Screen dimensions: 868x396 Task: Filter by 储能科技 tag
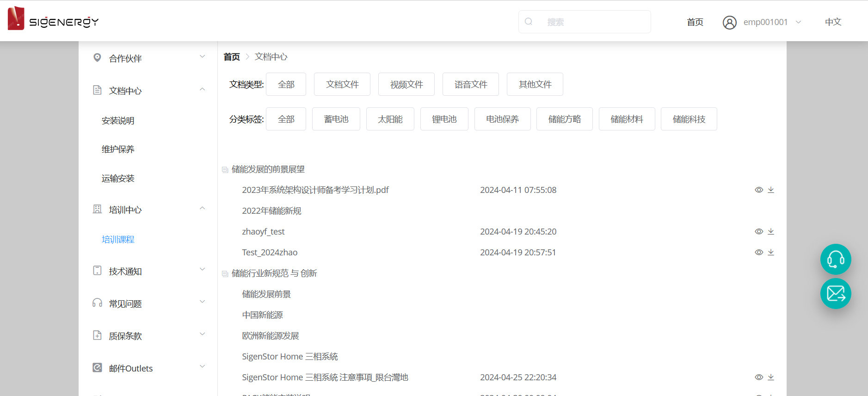tap(689, 119)
